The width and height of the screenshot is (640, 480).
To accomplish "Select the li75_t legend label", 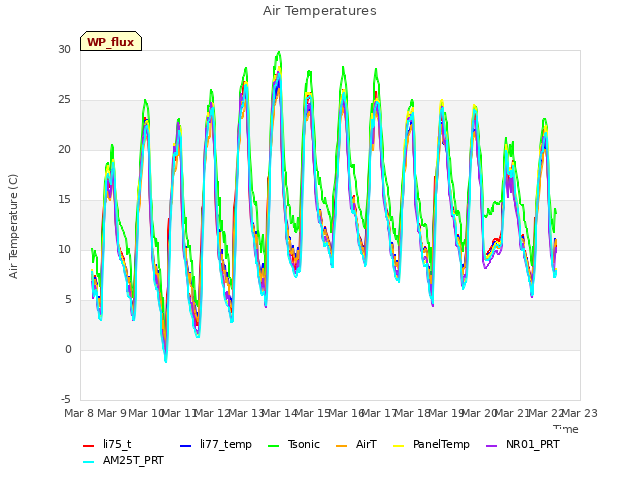I will (117, 444).
